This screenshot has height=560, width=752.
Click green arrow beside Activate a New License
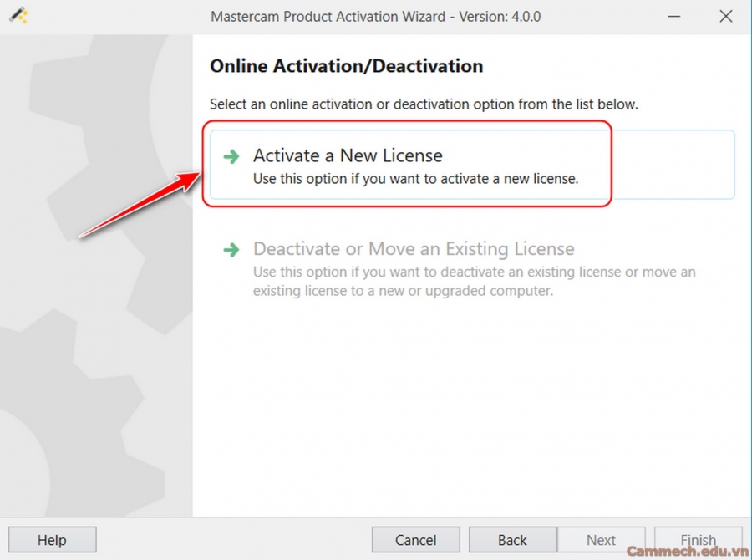(x=230, y=156)
